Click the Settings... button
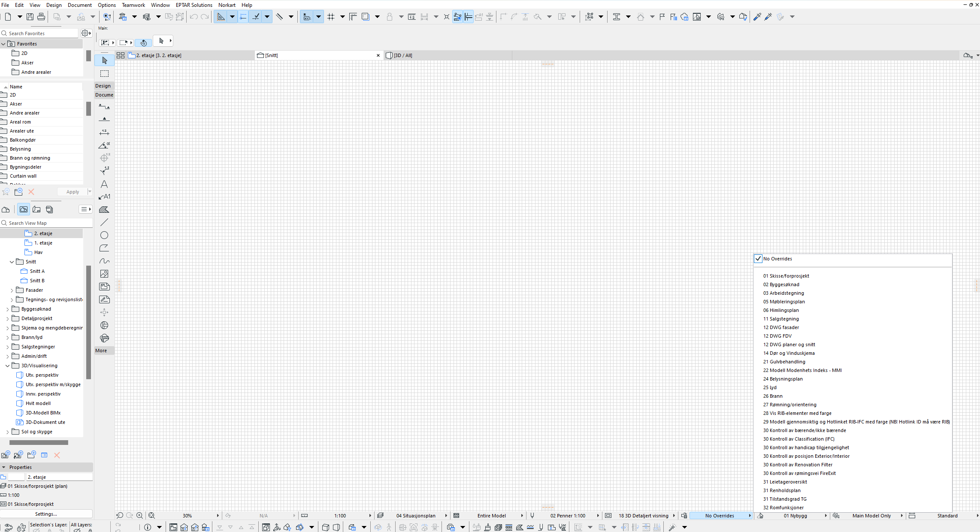This screenshot has height=532, width=980. coord(46,514)
